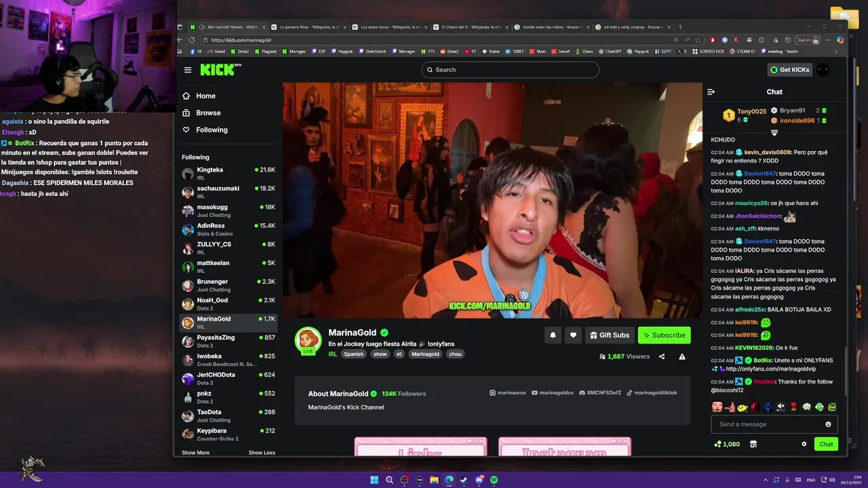Collapse the list with Show Less
Image resolution: width=868 pixels, height=488 pixels.
point(262,453)
